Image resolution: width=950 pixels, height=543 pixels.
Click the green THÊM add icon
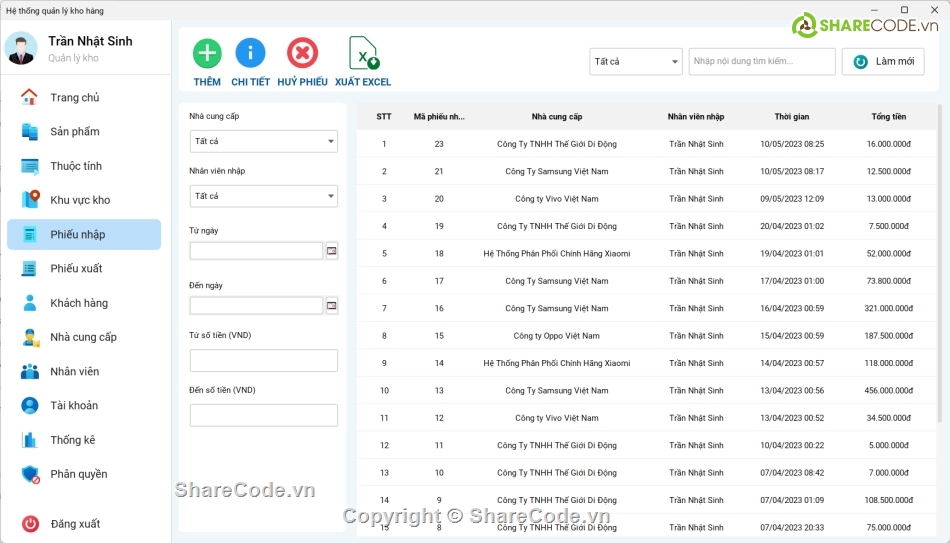(x=207, y=53)
